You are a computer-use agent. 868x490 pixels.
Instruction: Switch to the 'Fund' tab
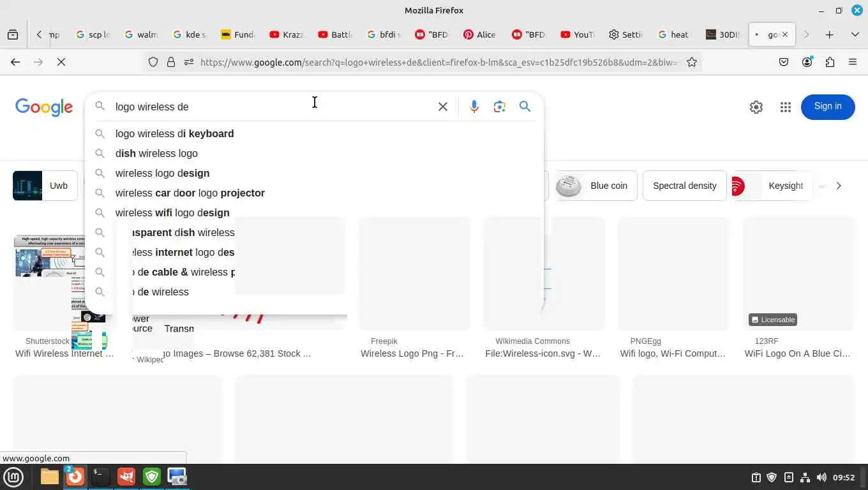click(238, 35)
